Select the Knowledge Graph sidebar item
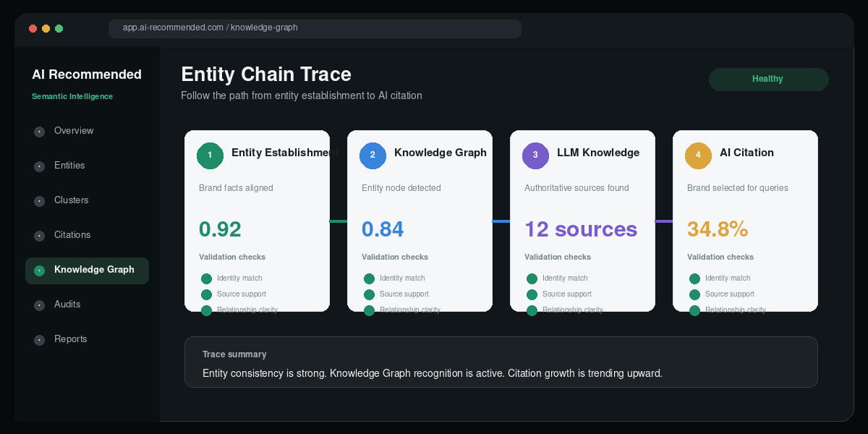 coord(87,270)
